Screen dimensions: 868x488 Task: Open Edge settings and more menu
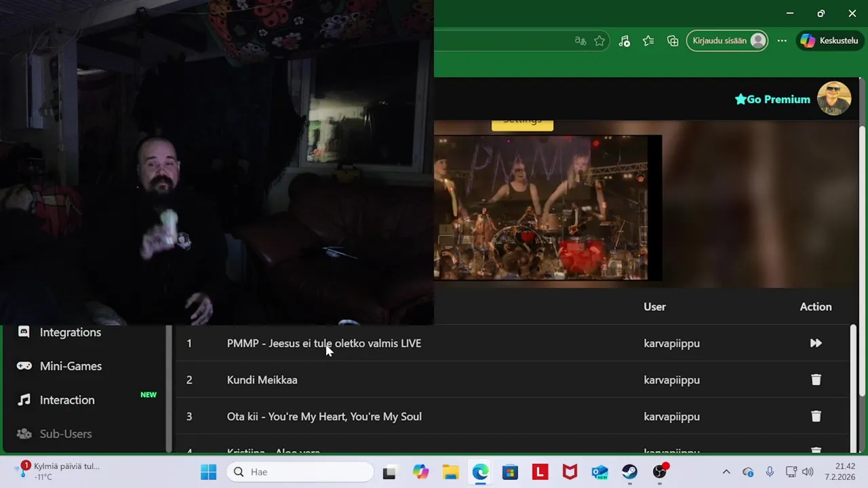click(782, 41)
